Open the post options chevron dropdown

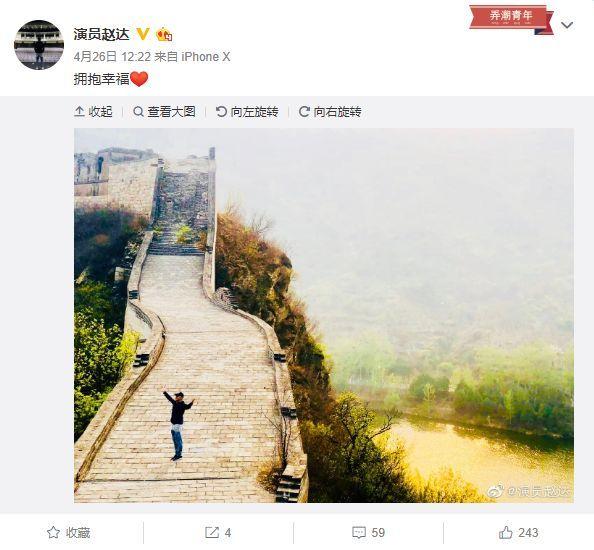[x=567, y=25]
